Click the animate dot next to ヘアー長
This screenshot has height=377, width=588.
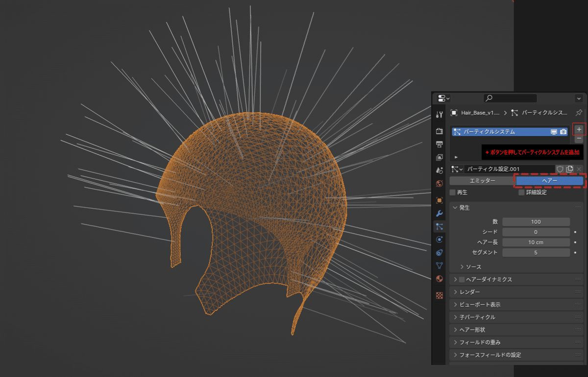(576, 242)
